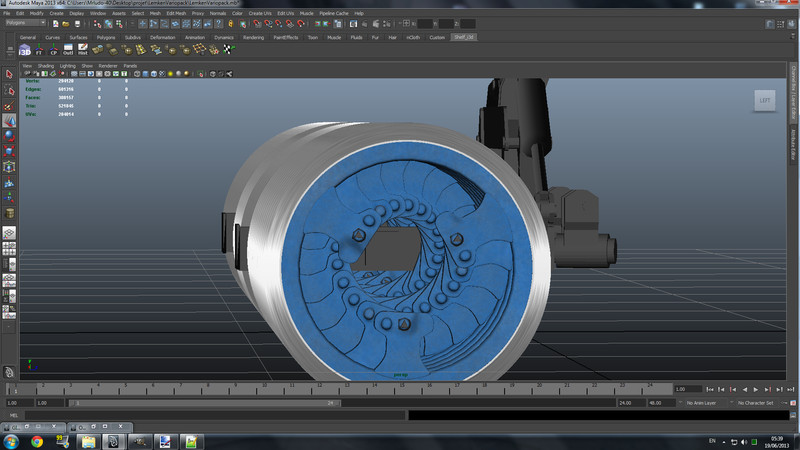
Task: Open Outliner via the Outl shelf icon
Action: (x=68, y=49)
